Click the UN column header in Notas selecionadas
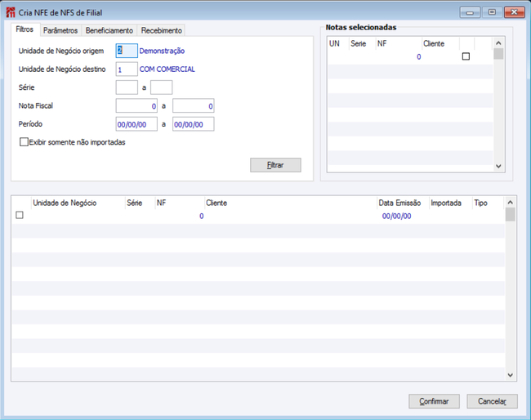531x420 pixels. [338, 43]
